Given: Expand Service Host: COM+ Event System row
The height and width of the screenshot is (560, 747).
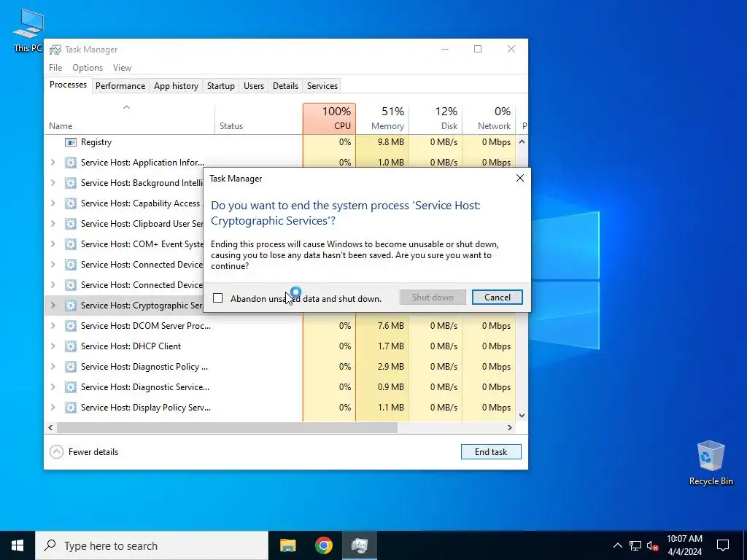Looking at the screenshot, I should point(53,244).
